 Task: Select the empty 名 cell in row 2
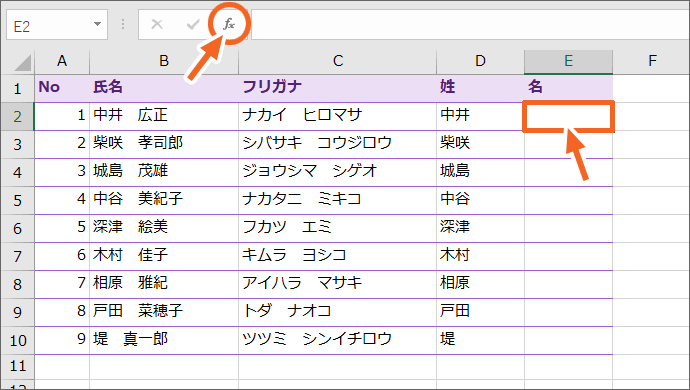569,116
